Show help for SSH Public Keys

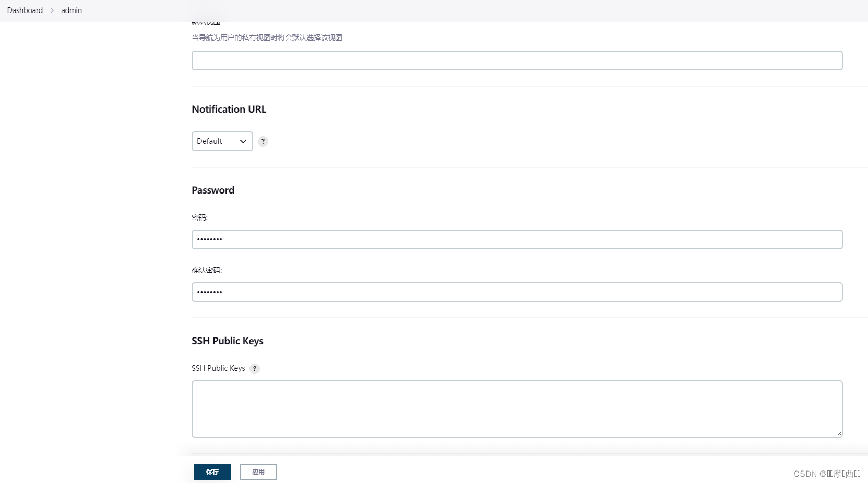[x=255, y=369]
